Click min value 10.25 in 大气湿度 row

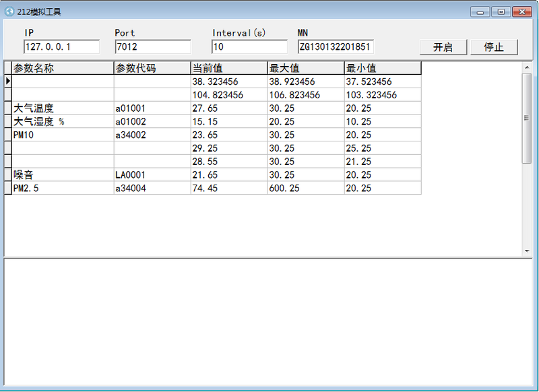tap(383, 122)
